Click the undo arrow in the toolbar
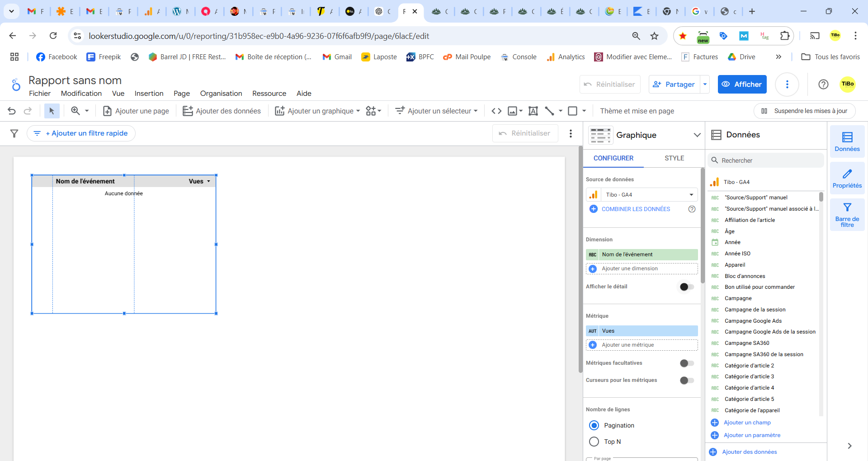The image size is (868, 461). (x=12, y=111)
